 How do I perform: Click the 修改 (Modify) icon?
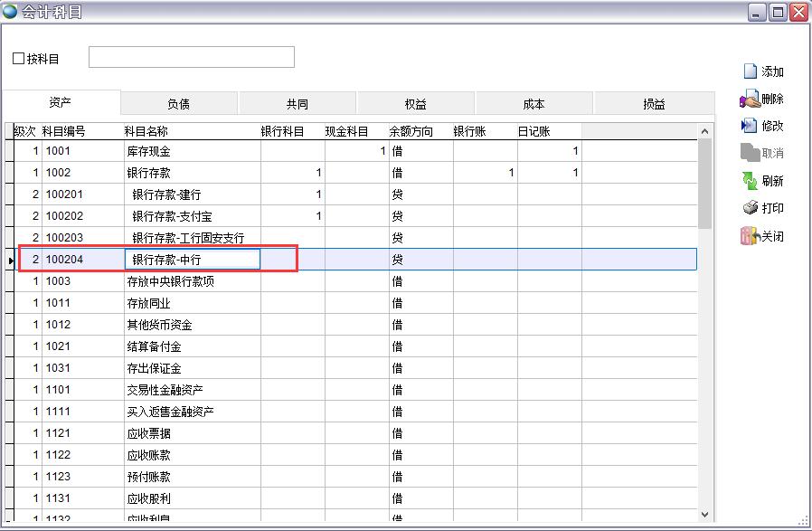750,126
